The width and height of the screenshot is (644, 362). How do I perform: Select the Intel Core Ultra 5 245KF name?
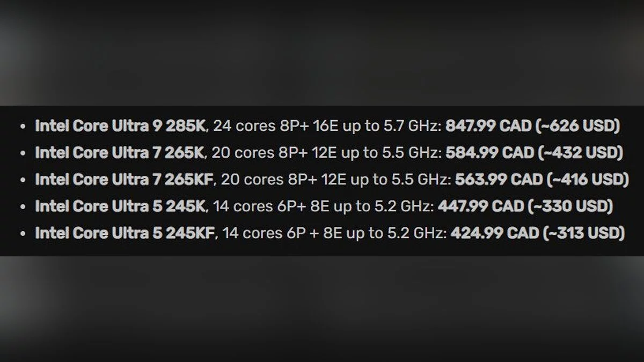tap(125, 233)
